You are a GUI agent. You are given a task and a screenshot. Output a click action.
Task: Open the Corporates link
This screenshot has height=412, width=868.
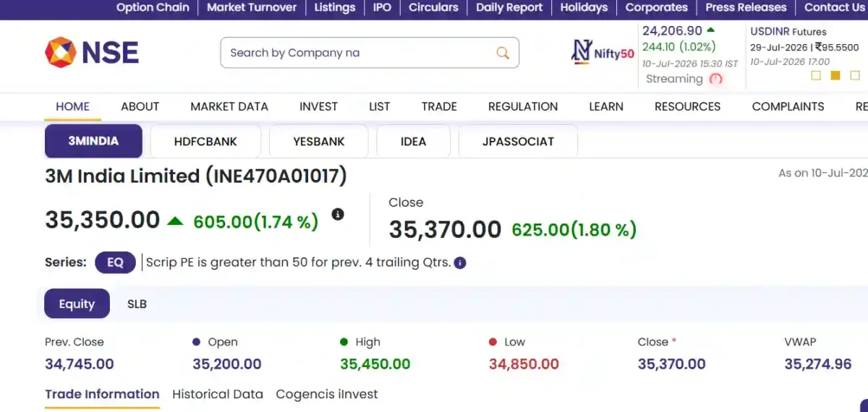click(x=656, y=7)
